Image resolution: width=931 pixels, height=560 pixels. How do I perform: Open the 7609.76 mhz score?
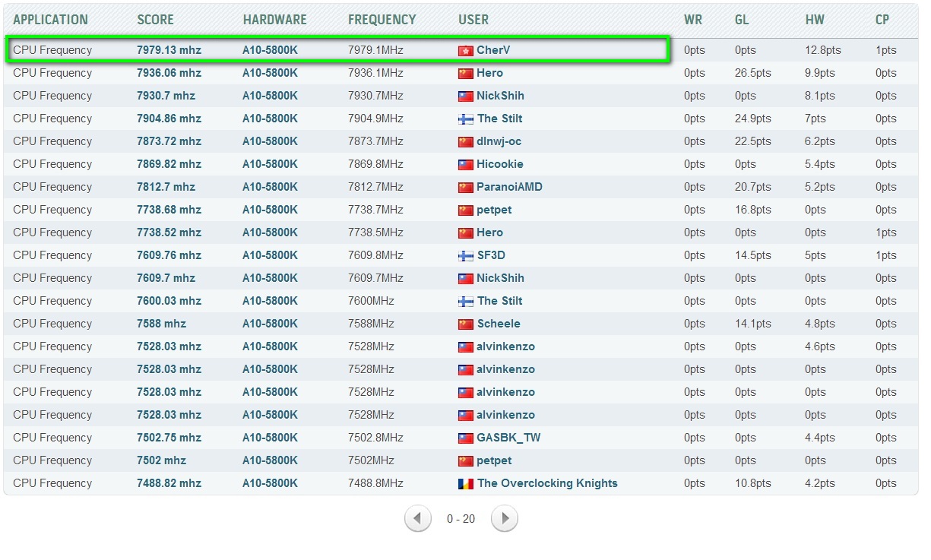coord(169,255)
